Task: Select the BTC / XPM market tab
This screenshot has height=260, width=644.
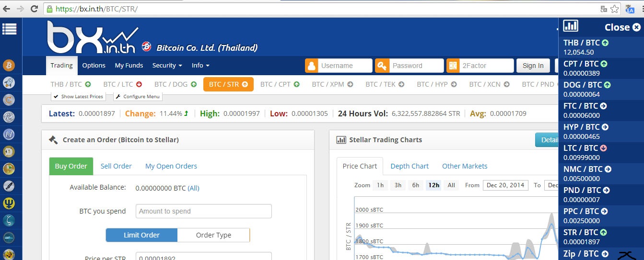Action: point(332,84)
